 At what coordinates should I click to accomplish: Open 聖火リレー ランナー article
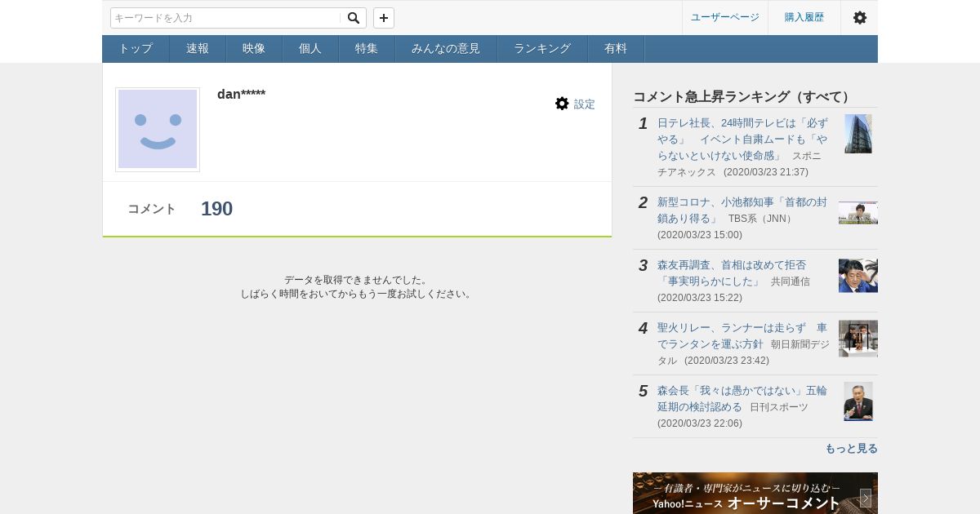point(742,336)
